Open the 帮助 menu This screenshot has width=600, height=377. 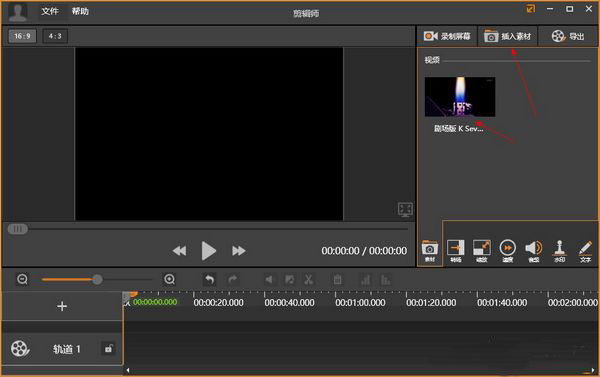click(80, 11)
